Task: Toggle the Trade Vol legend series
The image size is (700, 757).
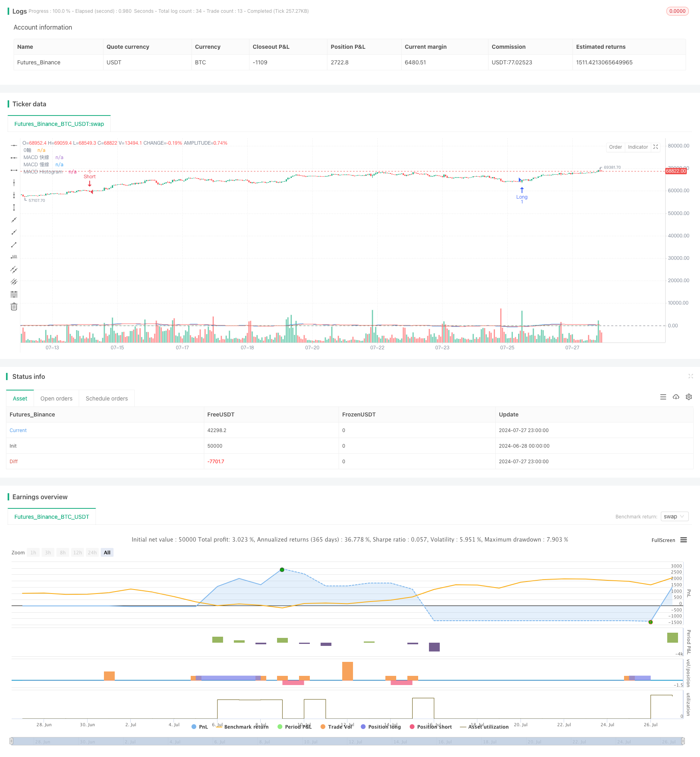Action: 337,727
